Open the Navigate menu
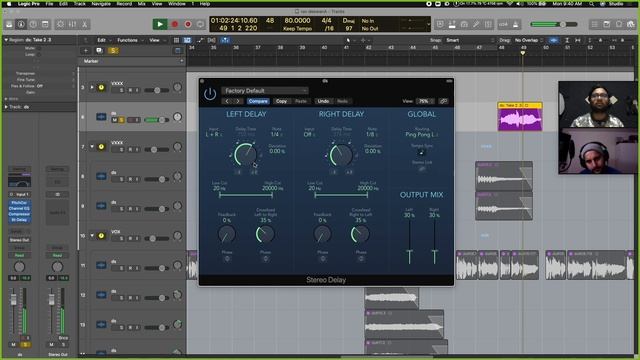Screen dimensions: 640x360 101,4
